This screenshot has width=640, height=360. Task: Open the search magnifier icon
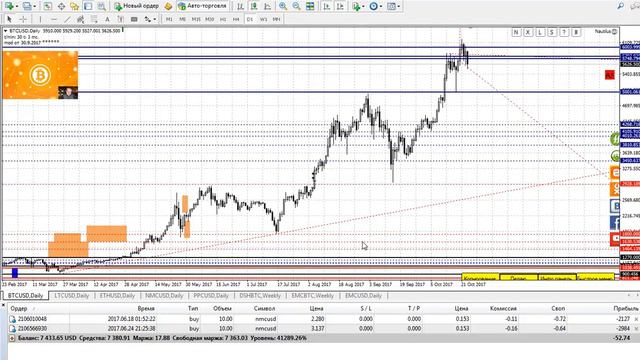620,6
